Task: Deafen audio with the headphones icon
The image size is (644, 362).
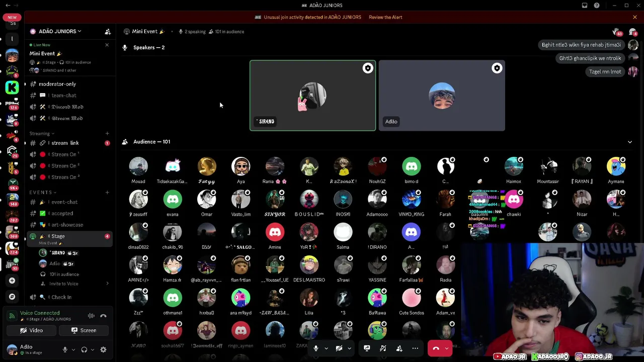Action: coord(84,350)
